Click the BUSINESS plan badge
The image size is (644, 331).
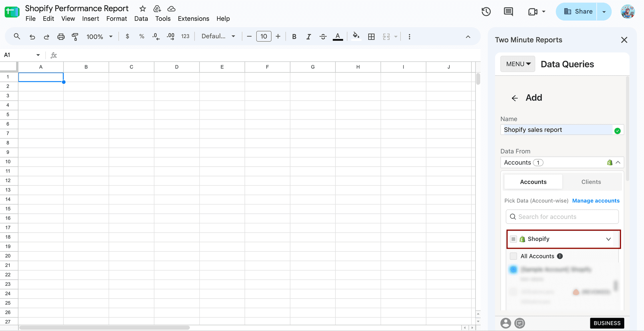coord(607,323)
